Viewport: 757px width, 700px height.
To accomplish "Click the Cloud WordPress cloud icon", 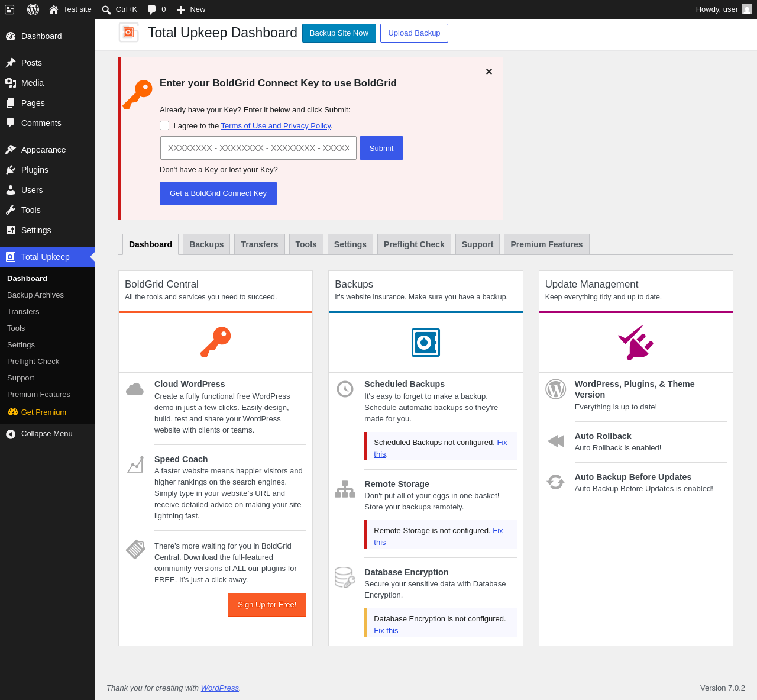I will (135, 389).
